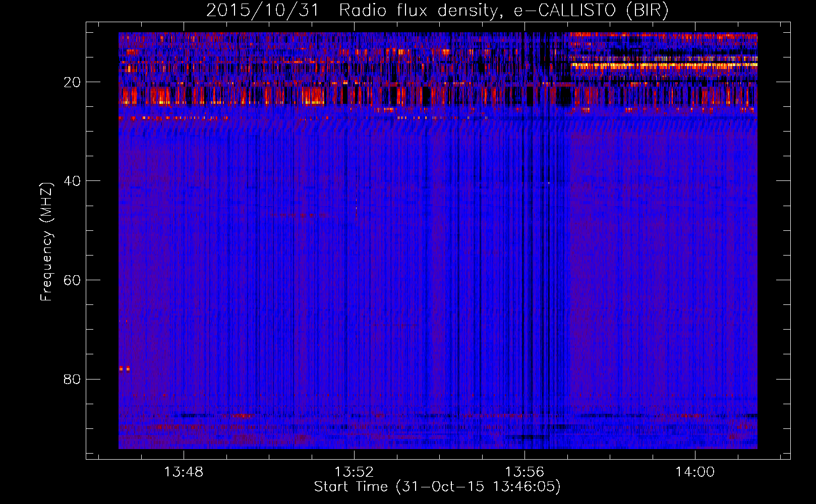Image resolution: width=816 pixels, height=504 pixels.
Task: Click the "Start Time (31-Oct-15 13:46:05)" axis label
Action: click(437, 487)
